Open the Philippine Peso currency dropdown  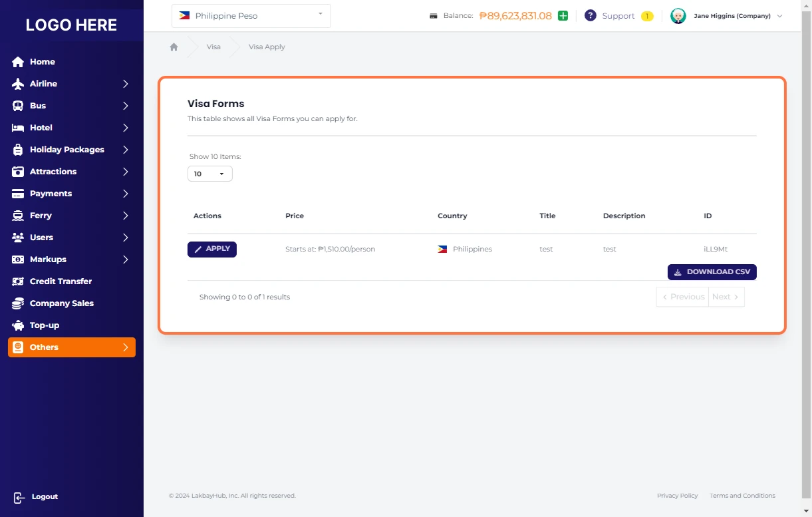coord(251,16)
